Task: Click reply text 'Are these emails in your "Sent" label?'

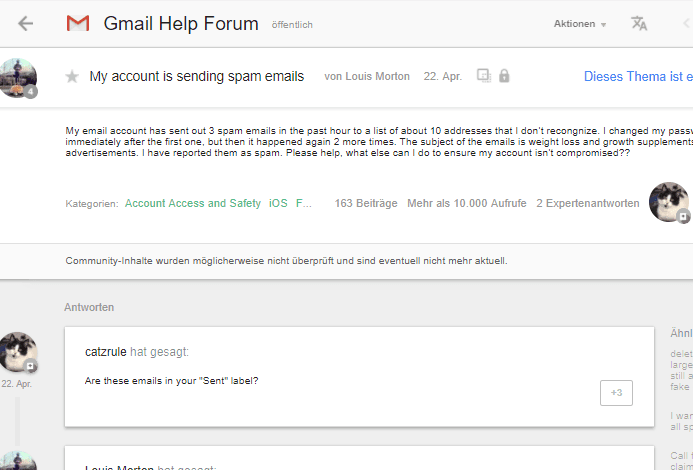Action: (x=171, y=381)
